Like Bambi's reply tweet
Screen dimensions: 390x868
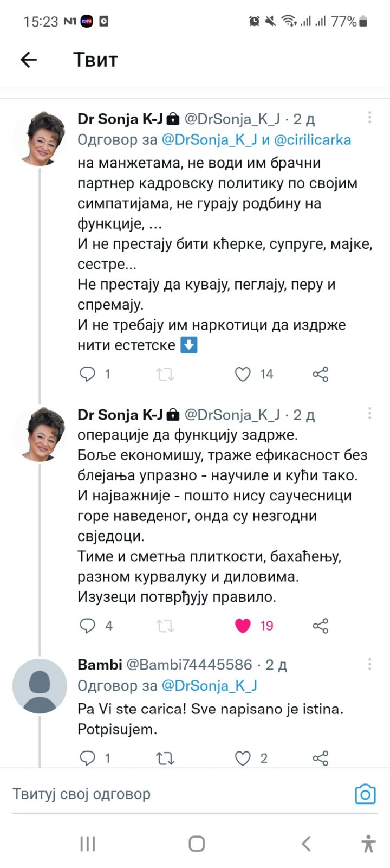pyautogui.click(x=243, y=758)
